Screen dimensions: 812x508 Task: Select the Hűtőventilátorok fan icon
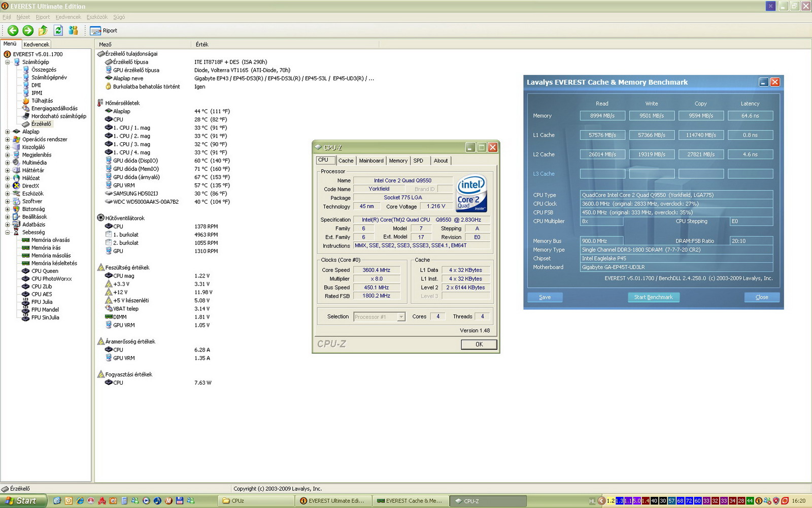click(x=100, y=218)
